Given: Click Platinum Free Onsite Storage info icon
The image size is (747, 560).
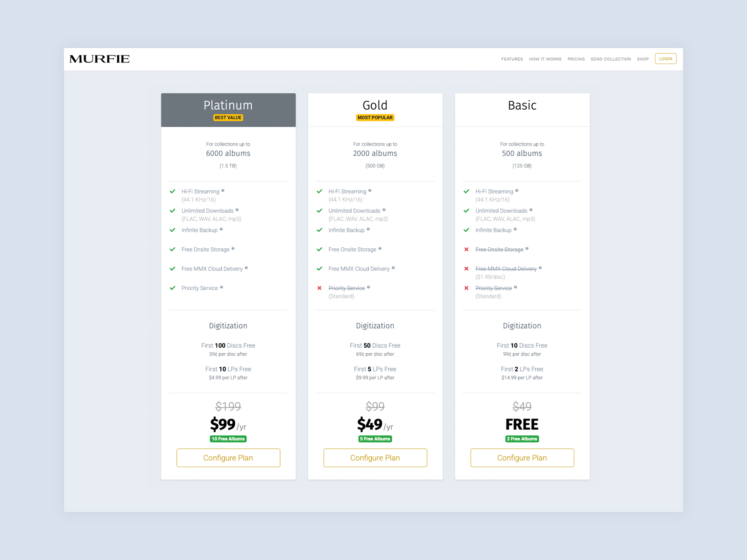Looking at the screenshot, I should 233,249.
